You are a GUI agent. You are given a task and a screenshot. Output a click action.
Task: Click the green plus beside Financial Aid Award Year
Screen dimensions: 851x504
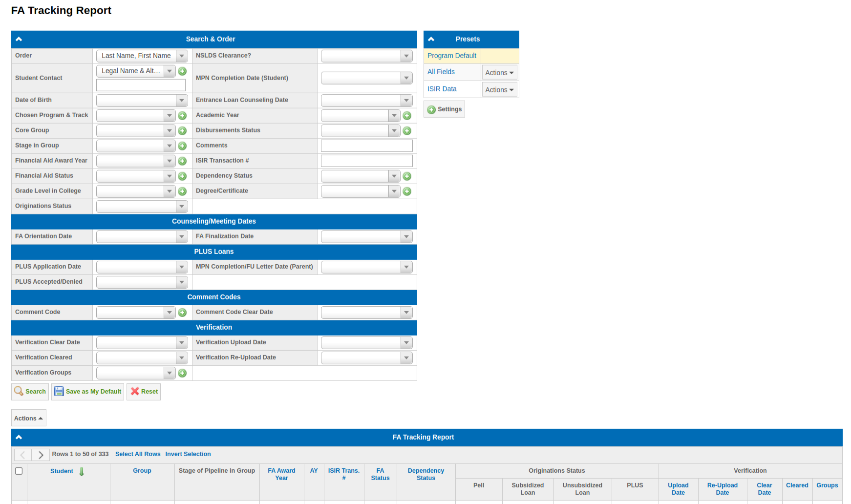[182, 161]
